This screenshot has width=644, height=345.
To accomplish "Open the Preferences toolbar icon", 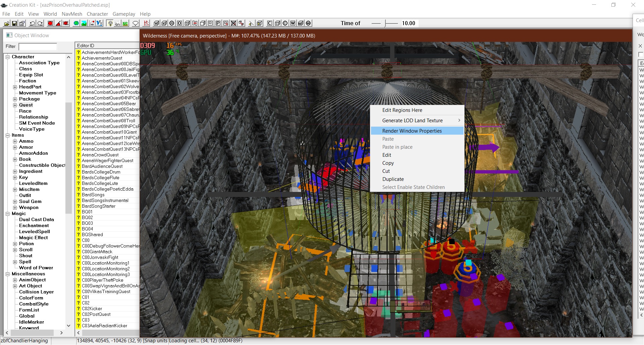I will 22,23.
